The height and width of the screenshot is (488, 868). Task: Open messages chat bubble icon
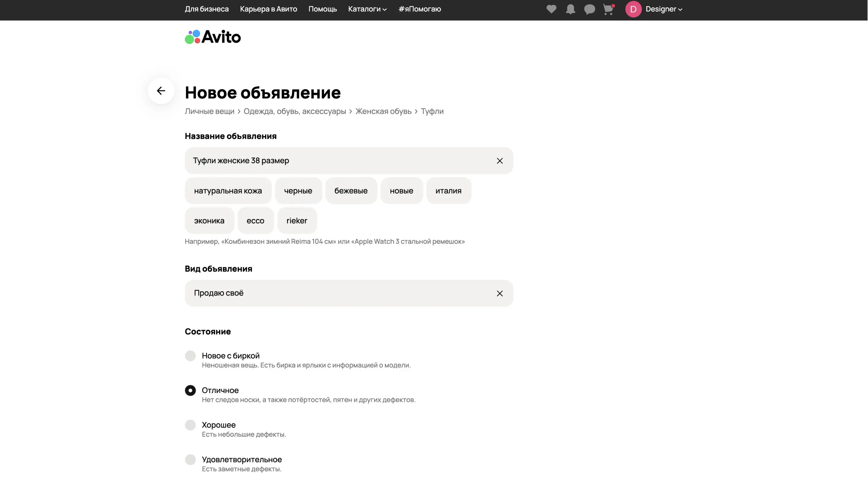589,9
